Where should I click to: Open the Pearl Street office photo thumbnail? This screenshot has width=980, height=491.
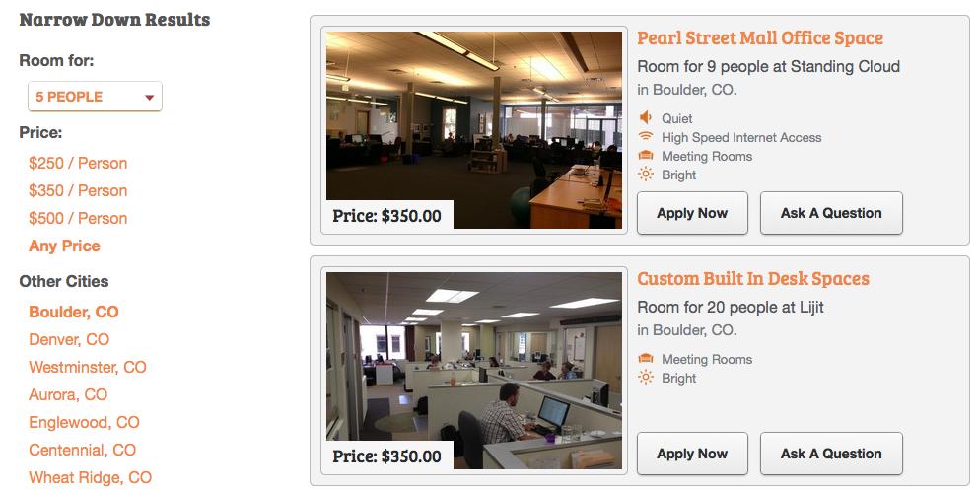474,129
